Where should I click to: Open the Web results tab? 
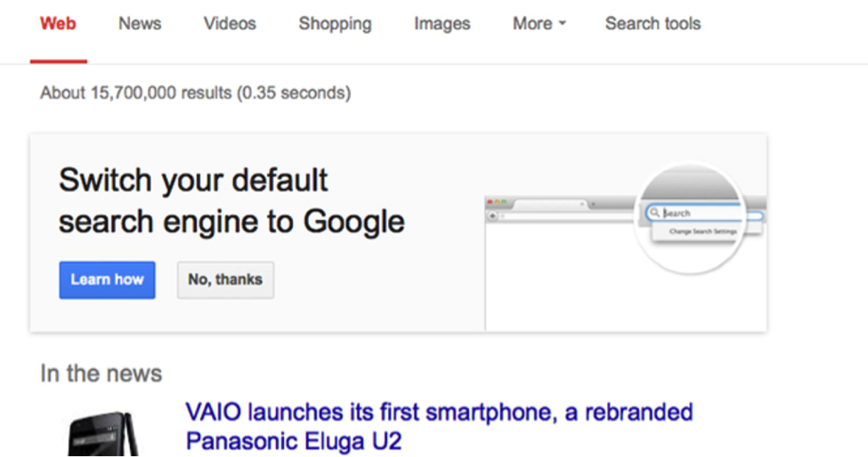(x=58, y=24)
